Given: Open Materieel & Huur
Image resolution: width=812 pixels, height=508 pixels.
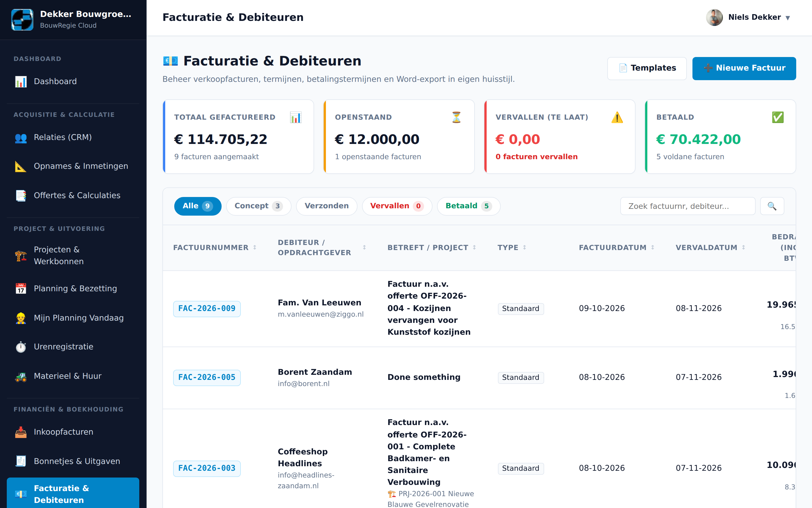Looking at the screenshot, I should click(x=73, y=376).
